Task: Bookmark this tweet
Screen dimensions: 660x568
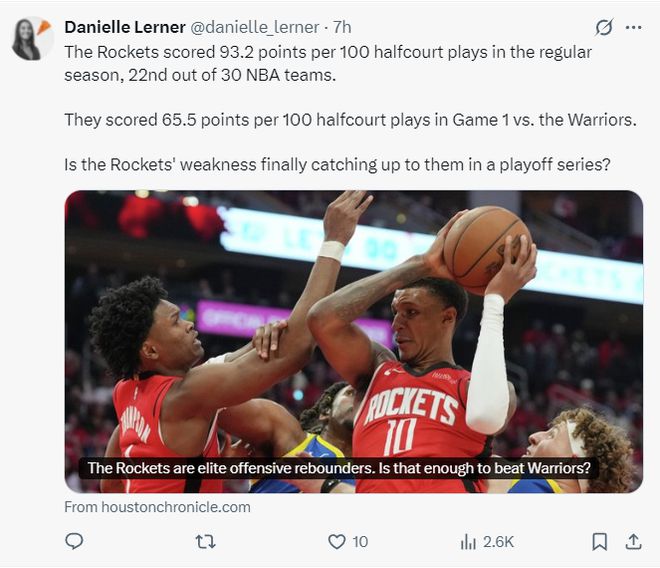Action: click(599, 541)
